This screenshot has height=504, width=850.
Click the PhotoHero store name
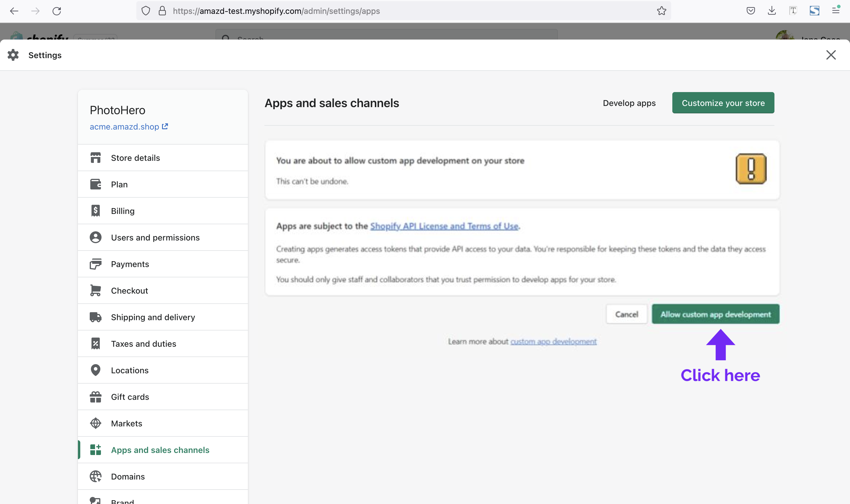[x=117, y=110]
